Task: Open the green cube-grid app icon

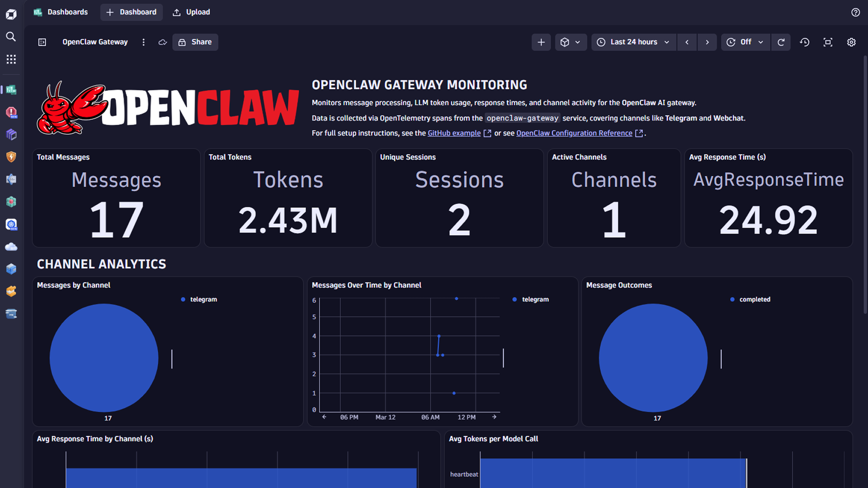Action: tap(11, 202)
